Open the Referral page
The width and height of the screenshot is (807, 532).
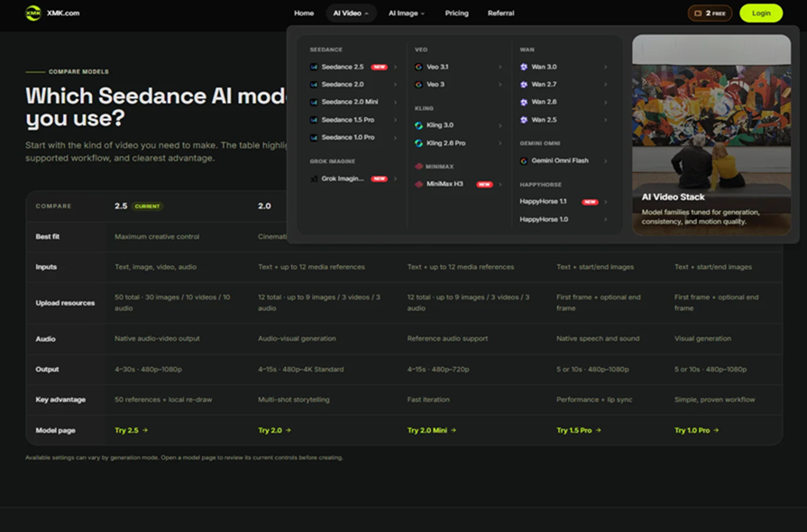[500, 14]
